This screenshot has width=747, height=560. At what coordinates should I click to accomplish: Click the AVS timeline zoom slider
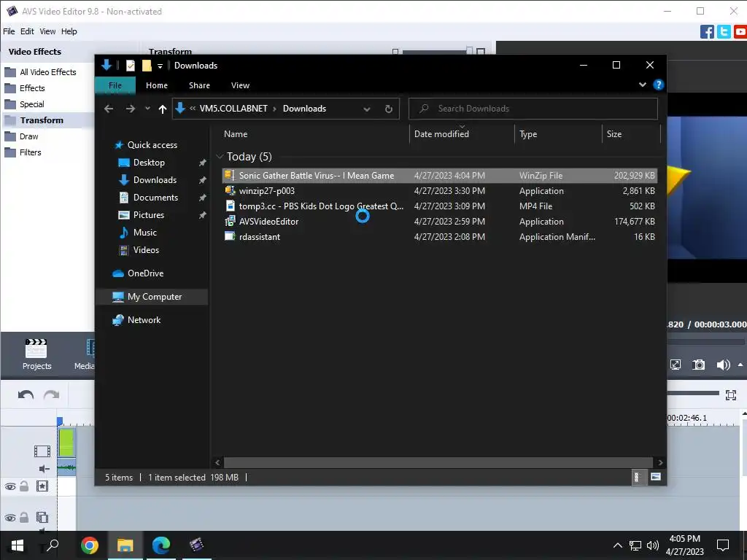693,393
